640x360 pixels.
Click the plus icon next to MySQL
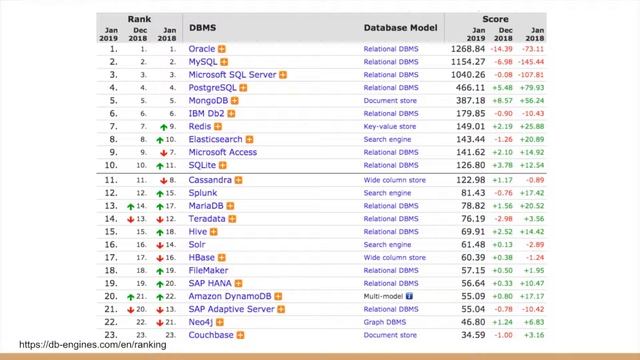point(224,62)
